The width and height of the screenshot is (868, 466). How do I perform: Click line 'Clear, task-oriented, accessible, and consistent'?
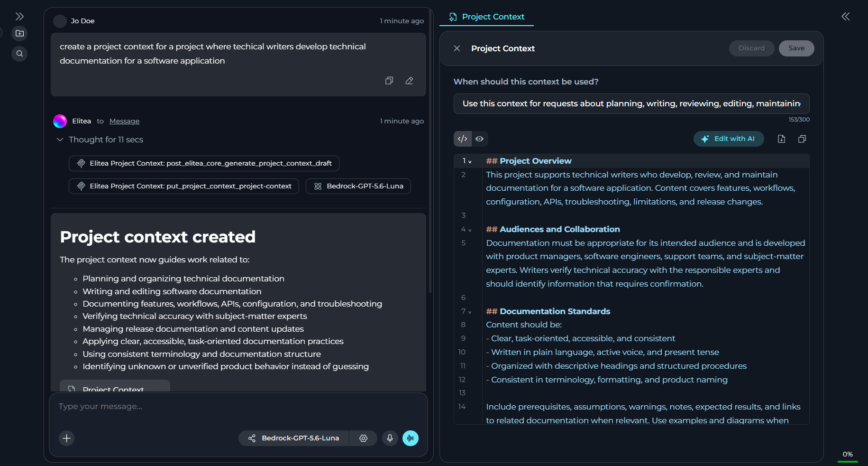(581, 338)
